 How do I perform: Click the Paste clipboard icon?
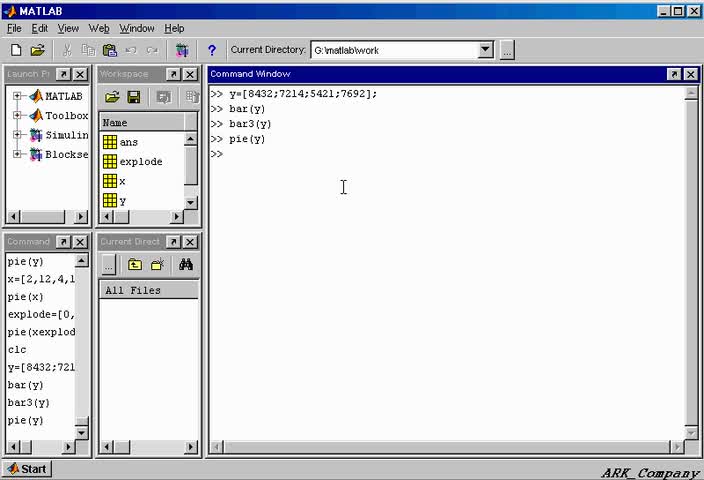110,50
